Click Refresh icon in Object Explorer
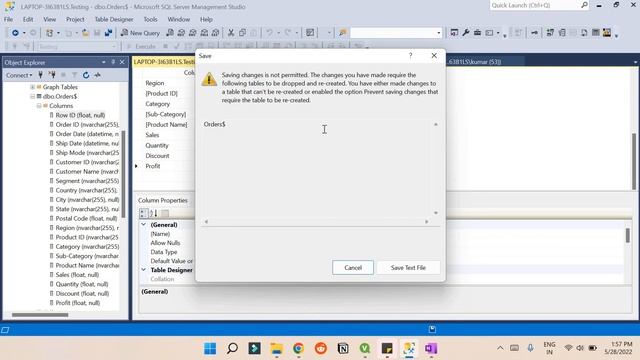 point(86,75)
